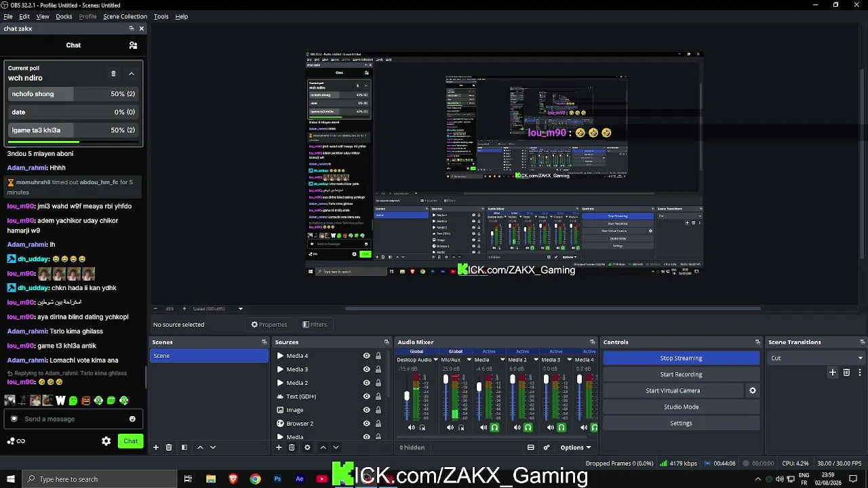This screenshot has height=488, width=868.
Task: Open Media 3 audio channel dropdown
Action: click(x=569, y=360)
